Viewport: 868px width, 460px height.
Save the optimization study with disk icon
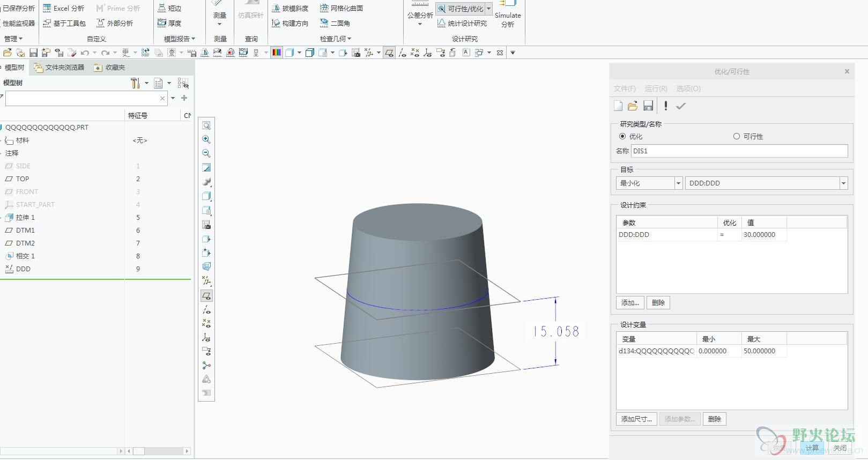tap(648, 106)
